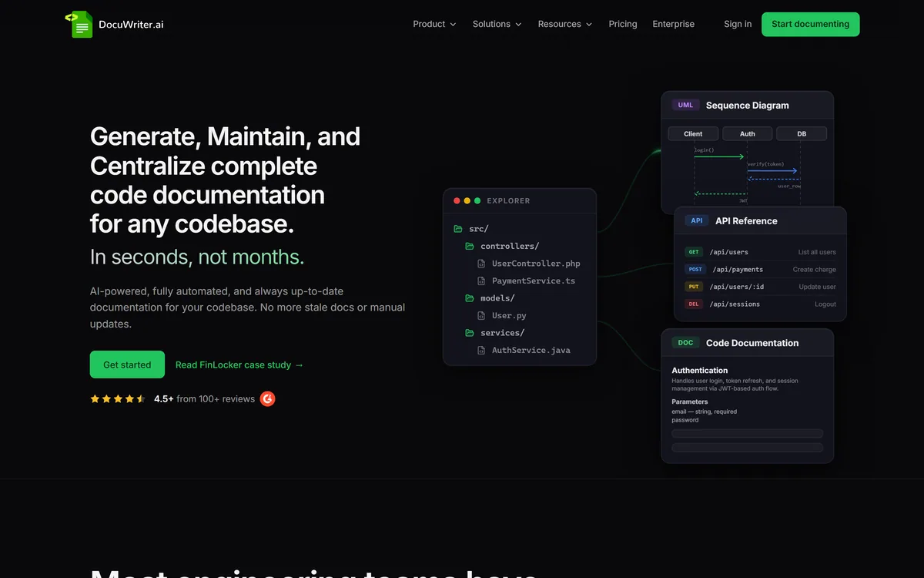Click the PaymentService.ts file icon

pos(481,281)
